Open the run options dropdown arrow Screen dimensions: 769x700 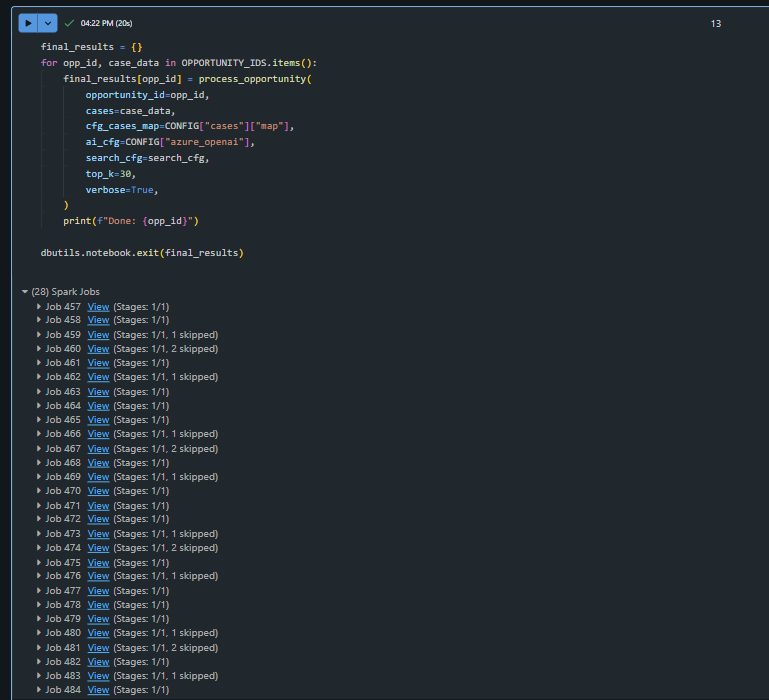(49, 22)
